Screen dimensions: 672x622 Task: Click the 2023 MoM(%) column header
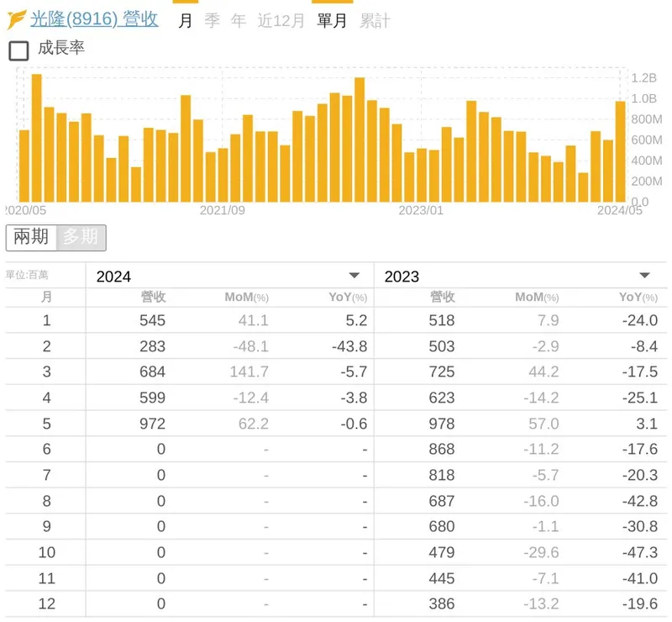tap(537, 298)
